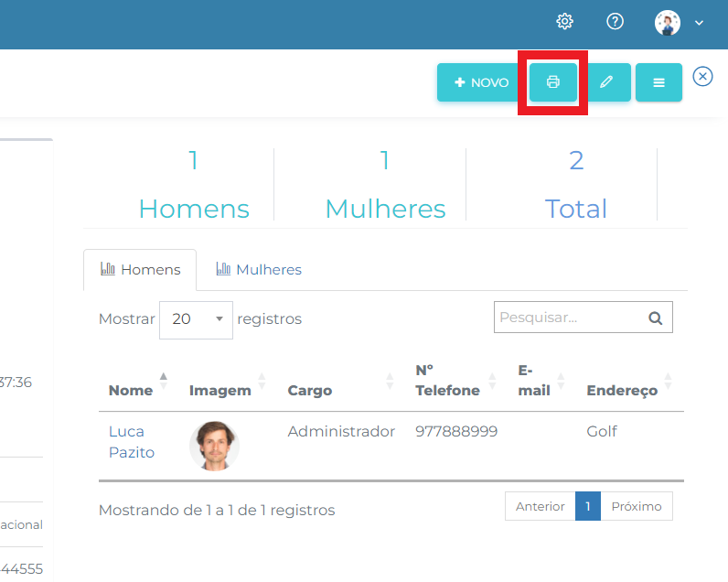Click the search magnifier icon
This screenshot has width=728, height=582.
655,318
